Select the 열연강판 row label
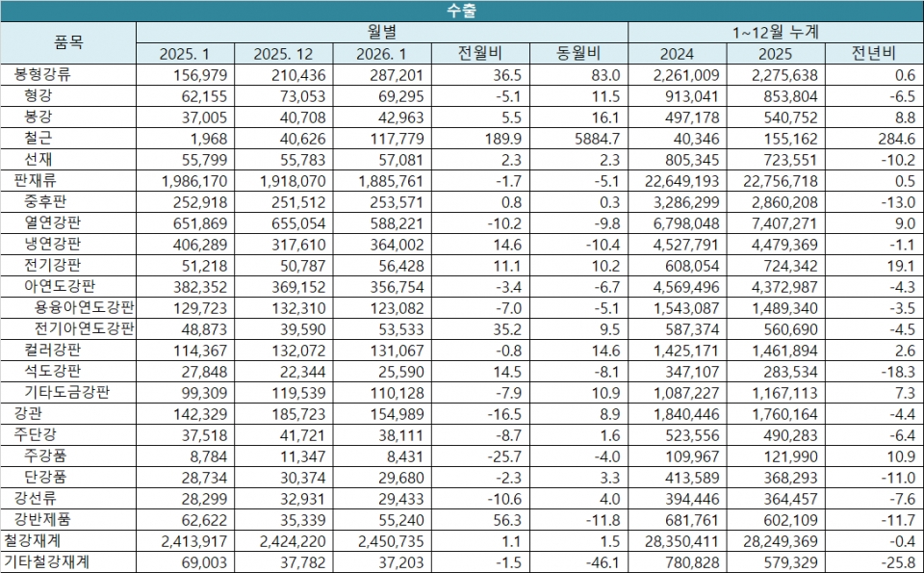 tap(53, 222)
